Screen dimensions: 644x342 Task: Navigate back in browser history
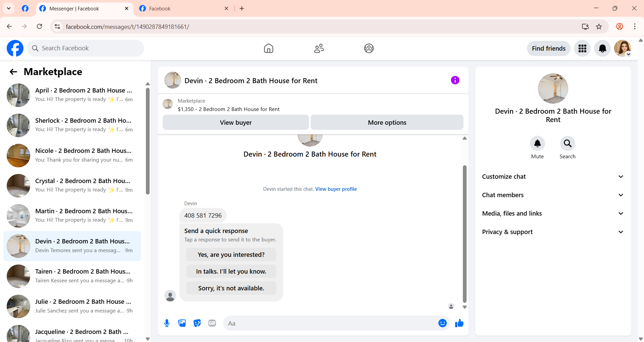click(x=9, y=26)
